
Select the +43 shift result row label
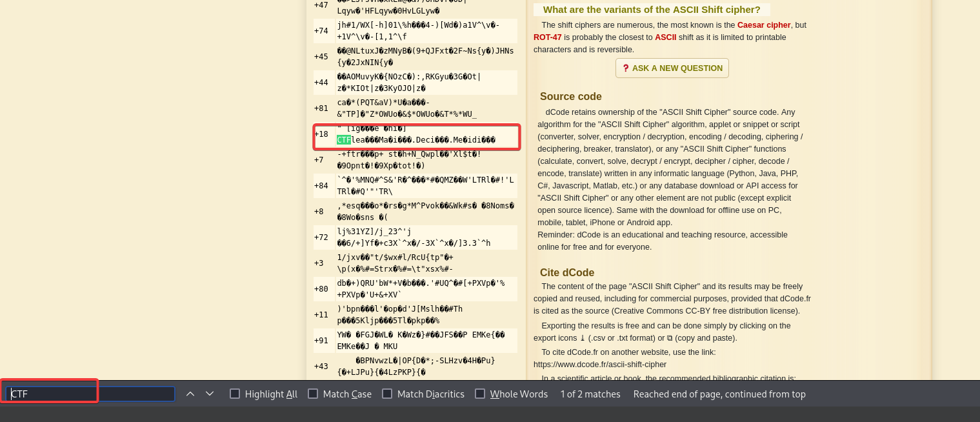(x=321, y=367)
